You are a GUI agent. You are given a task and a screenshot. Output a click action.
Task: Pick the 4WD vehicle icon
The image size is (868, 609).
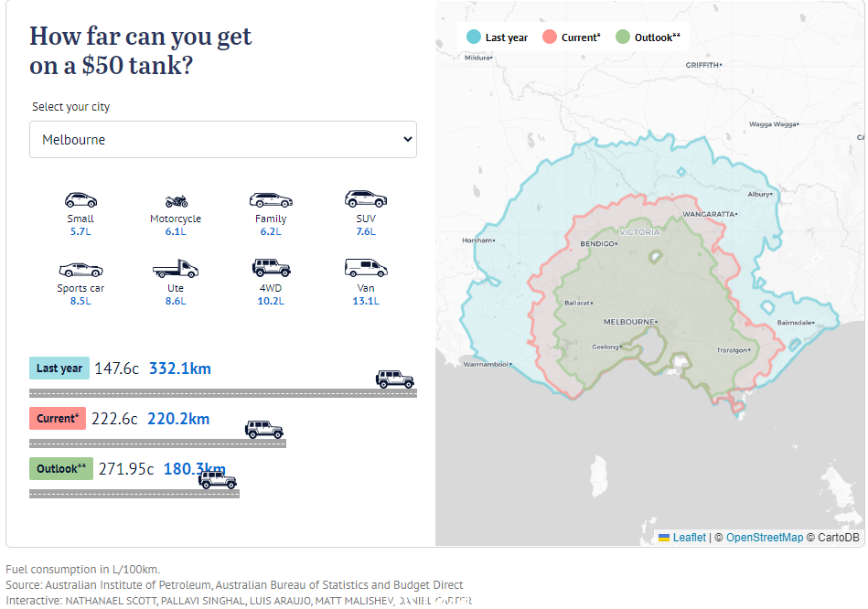[x=272, y=268]
